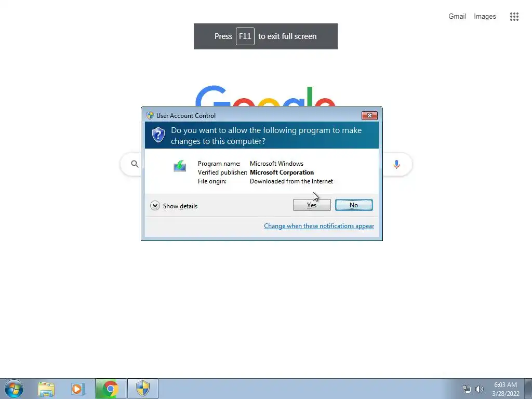
Task: Open Images link on Google page
Action: click(x=485, y=16)
